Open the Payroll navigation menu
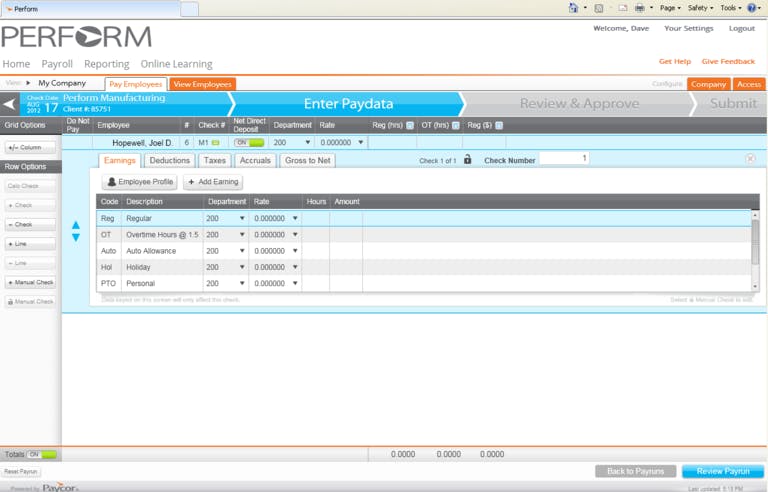 [57, 64]
